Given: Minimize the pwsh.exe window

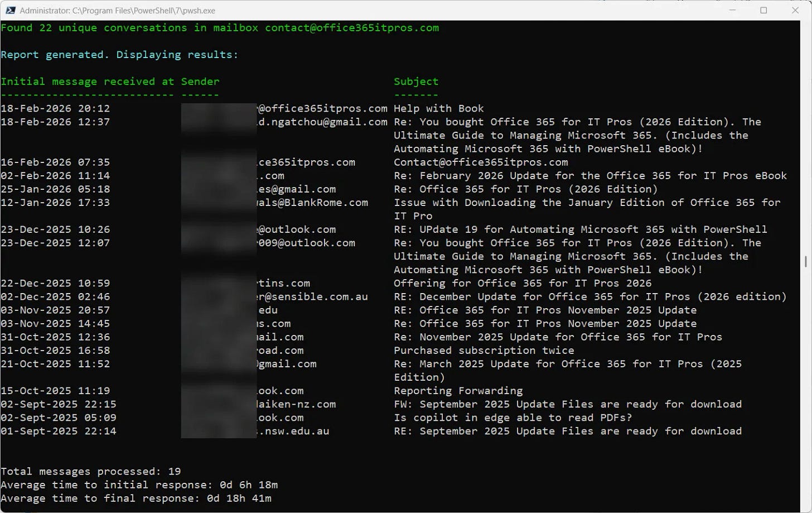Looking at the screenshot, I should pos(733,10).
